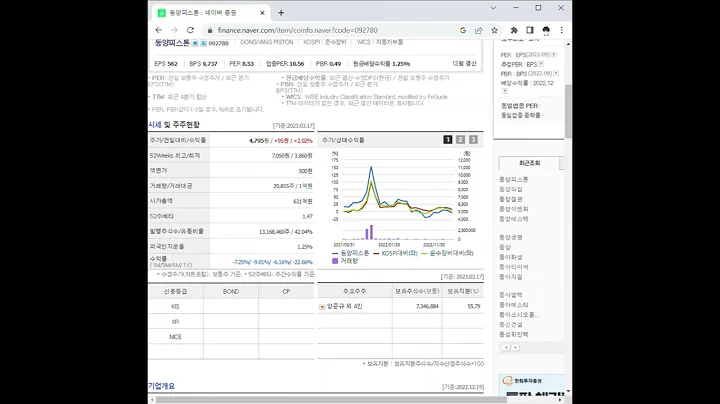Click the 한화투자증권 advertisement banner
Image resolution: width=720 pixels, height=404 pixels.
point(532,385)
